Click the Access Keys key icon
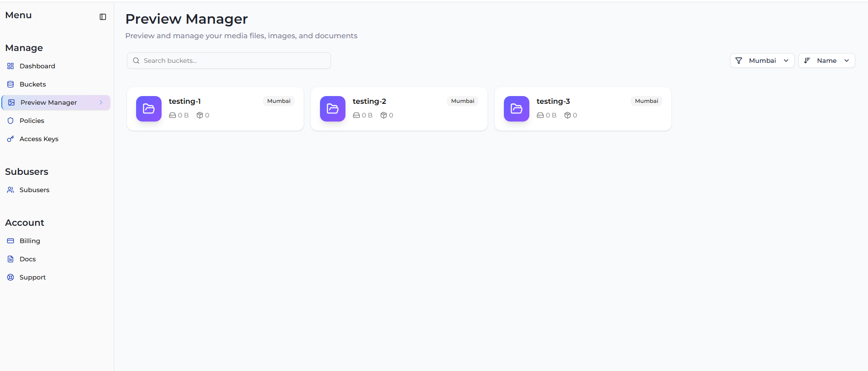The image size is (868, 371). click(10, 139)
